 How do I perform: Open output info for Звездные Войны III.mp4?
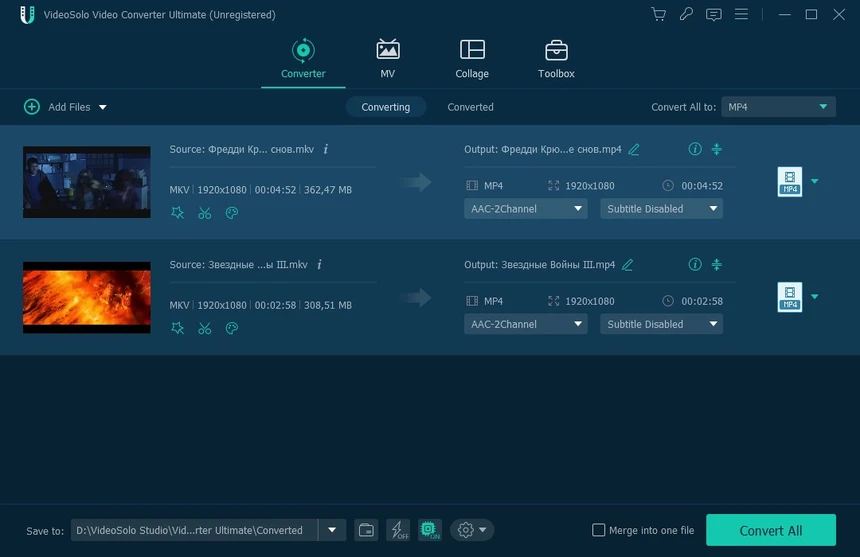coord(695,264)
